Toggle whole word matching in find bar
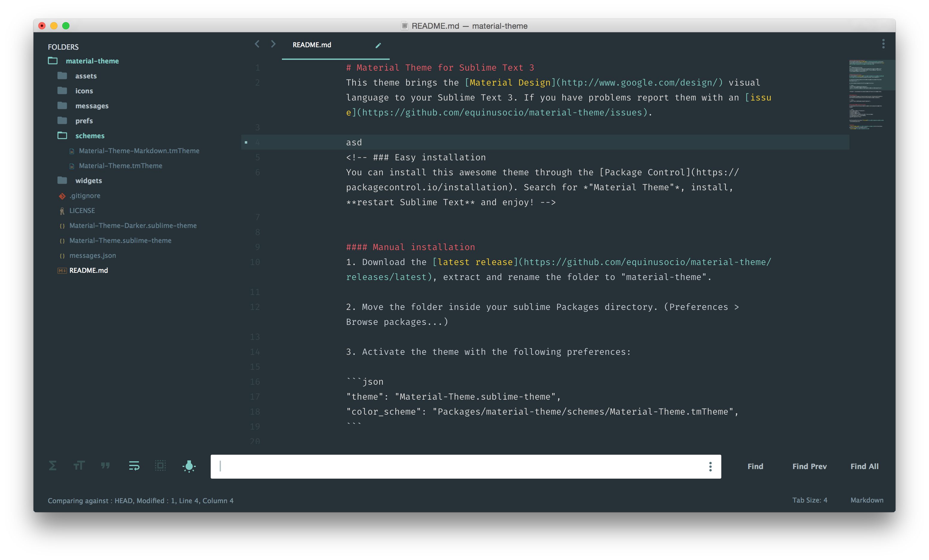The width and height of the screenshot is (929, 560). pyautogui.click(x=106, y=466)
